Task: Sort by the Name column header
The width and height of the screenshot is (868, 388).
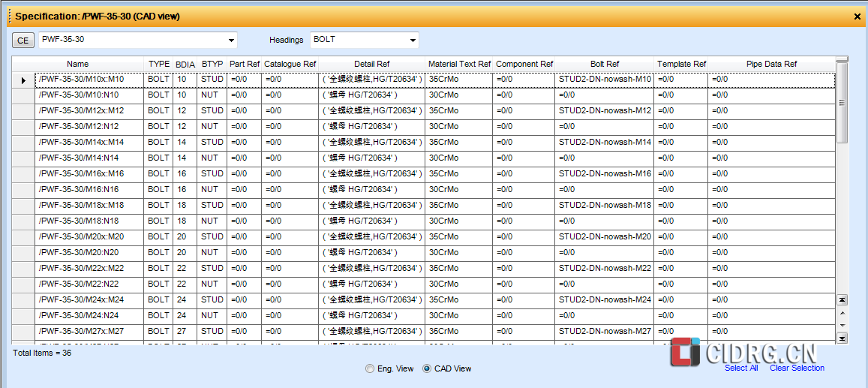Action: [x=77, y=65]
